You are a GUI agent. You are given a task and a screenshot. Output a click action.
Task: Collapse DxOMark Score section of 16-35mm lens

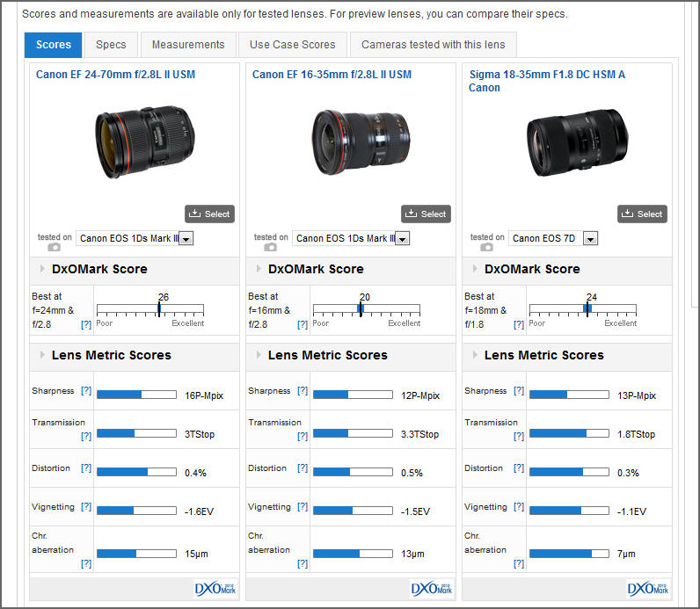click(x=259, y=269)
